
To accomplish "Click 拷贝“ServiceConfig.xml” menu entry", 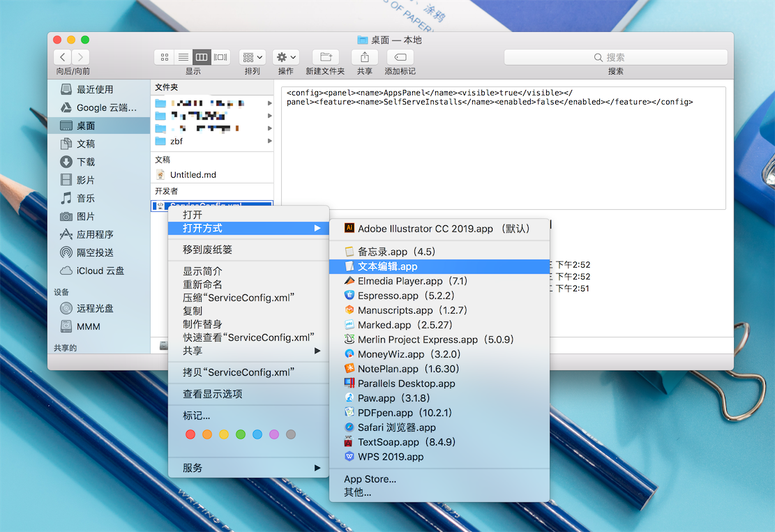I will coord(248,372).
